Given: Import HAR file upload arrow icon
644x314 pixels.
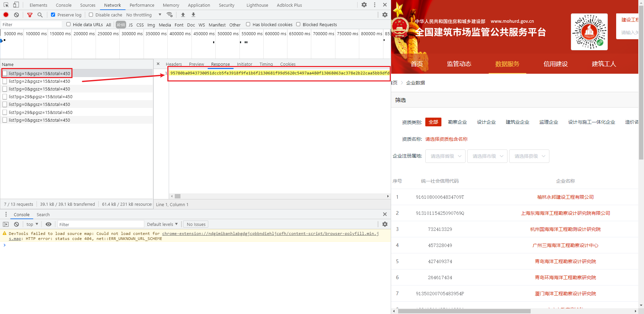Looking at the screenshot, I should click(183, 15).
